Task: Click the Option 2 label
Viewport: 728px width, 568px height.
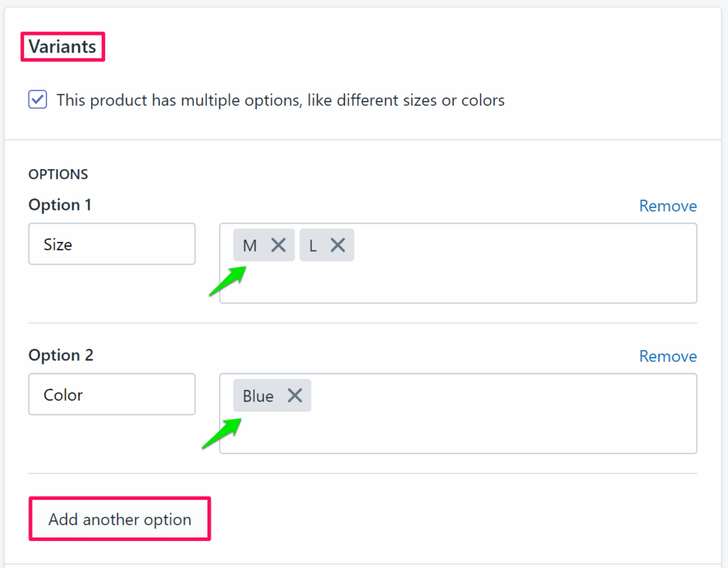Action: 60,355
